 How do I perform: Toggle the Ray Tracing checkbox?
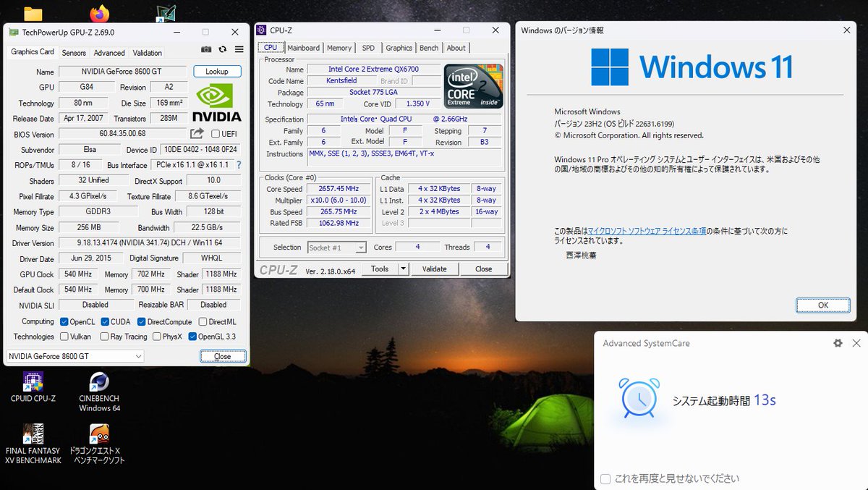105,337
